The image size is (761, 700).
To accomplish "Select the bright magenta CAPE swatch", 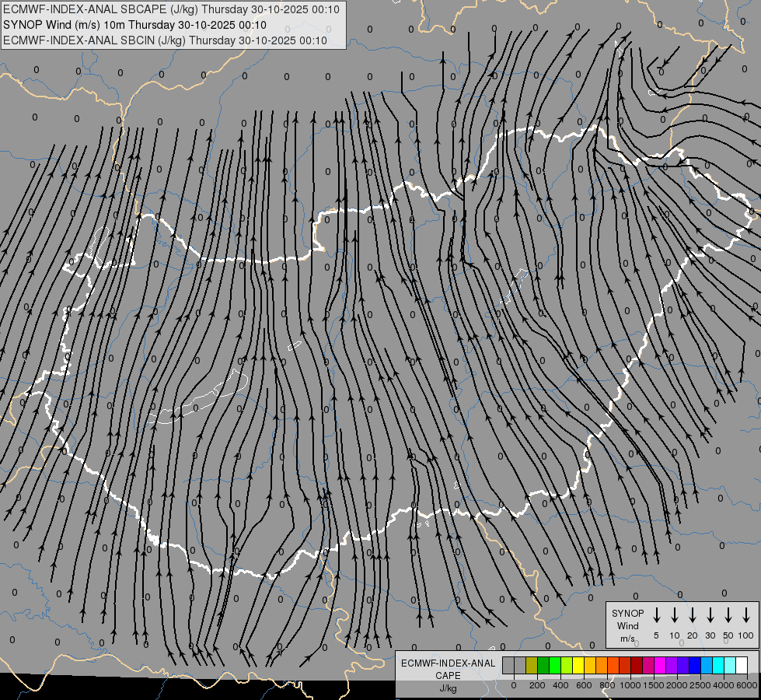I will click(660, 665).
